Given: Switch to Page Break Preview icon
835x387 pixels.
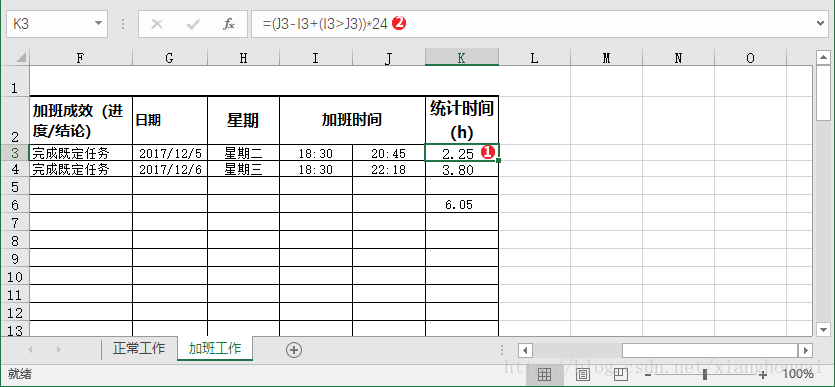Looking at the screenshot, I should tap(620, 374).
